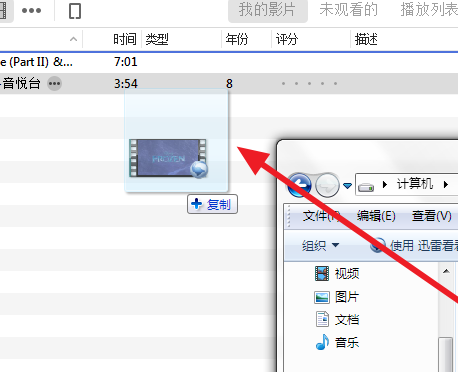Open recent locations dropdown in Explorer
The image size is (458, 372).
[x=347, y=185]
